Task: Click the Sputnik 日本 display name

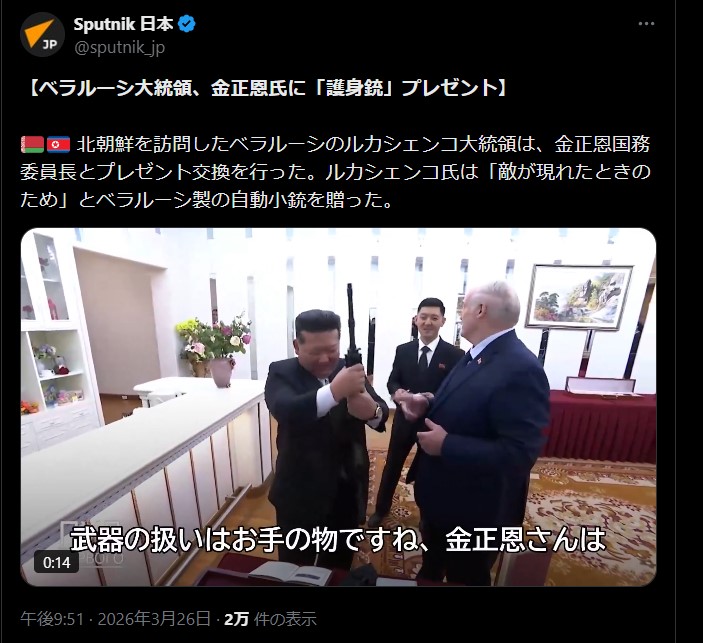Action: (x=123, y=24)
